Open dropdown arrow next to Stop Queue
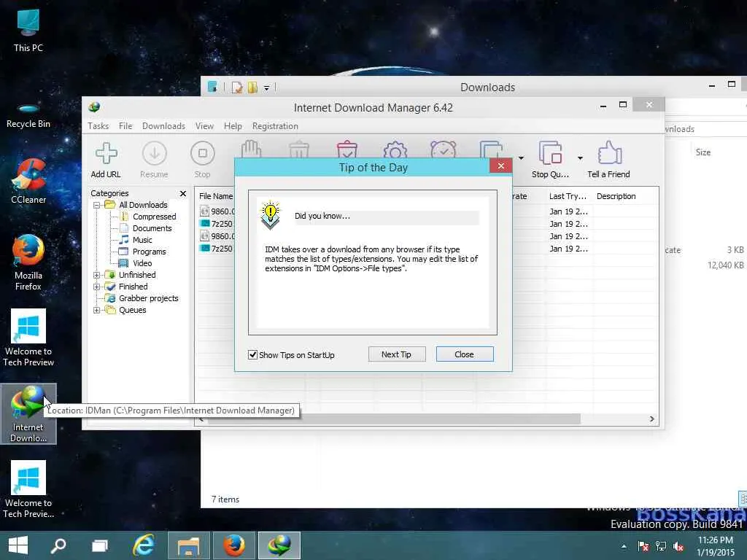The width and height of the screenshot is (747, 560). [x=580, y=158]
